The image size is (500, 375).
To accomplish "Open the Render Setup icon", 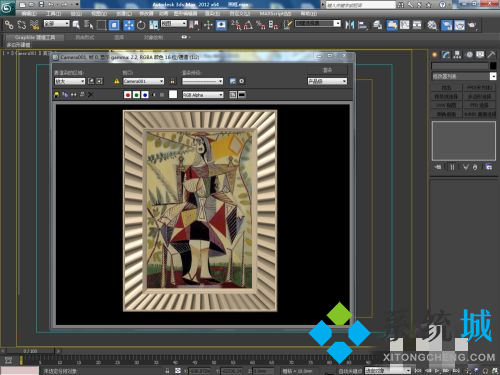I will click(447, 25).
